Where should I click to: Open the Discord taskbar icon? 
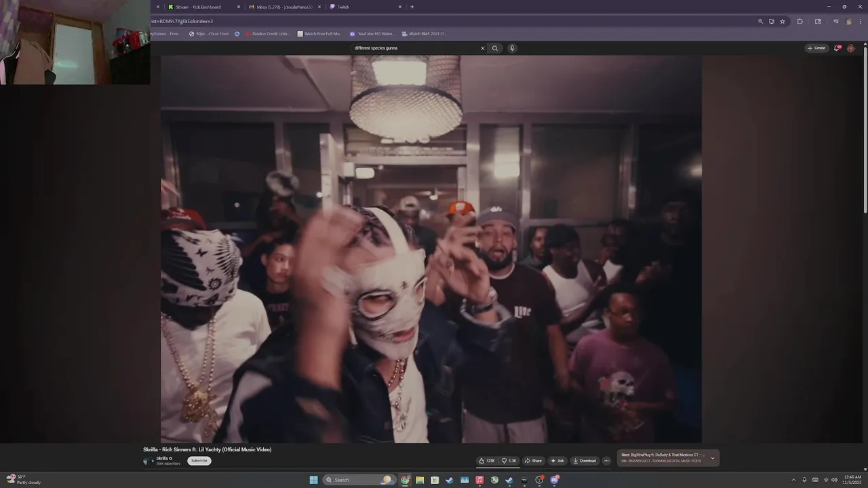(x=554, y=480)
